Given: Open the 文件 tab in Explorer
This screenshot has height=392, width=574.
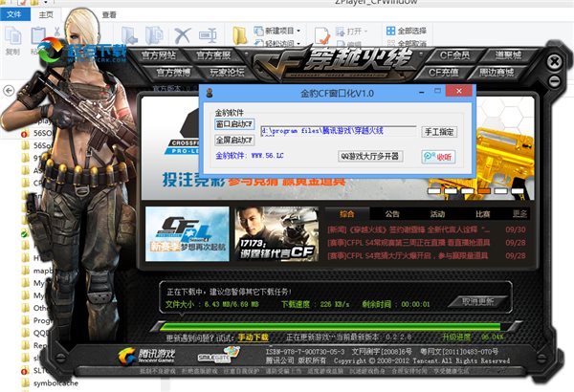Looking at the screenshot, I should [14, 14].
